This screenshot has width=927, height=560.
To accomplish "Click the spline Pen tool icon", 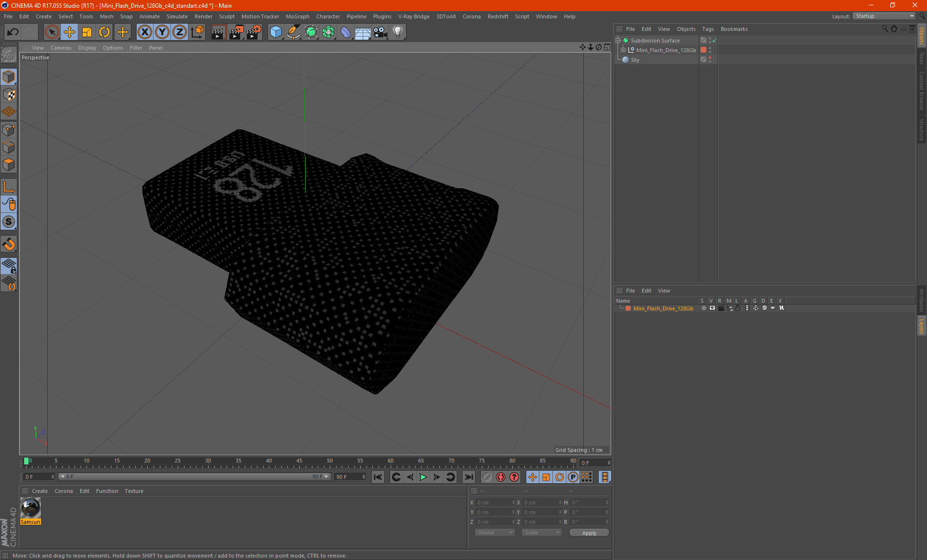I will (294, 32).
